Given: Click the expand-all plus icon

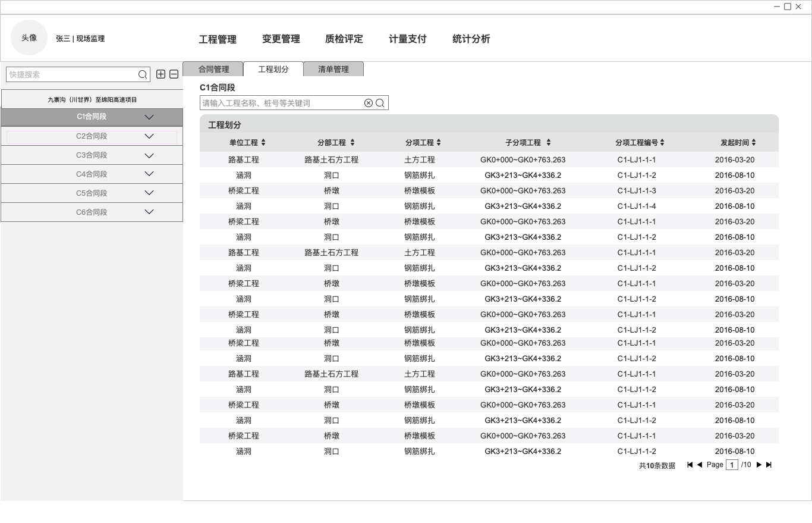Looking at the screenshot, I should click(160, 74).
